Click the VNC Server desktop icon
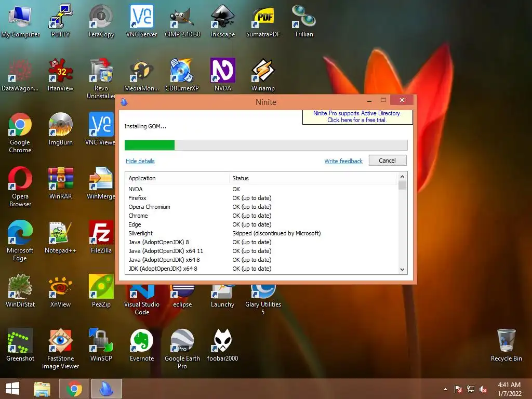532x399 pixels. pos(141,20)
